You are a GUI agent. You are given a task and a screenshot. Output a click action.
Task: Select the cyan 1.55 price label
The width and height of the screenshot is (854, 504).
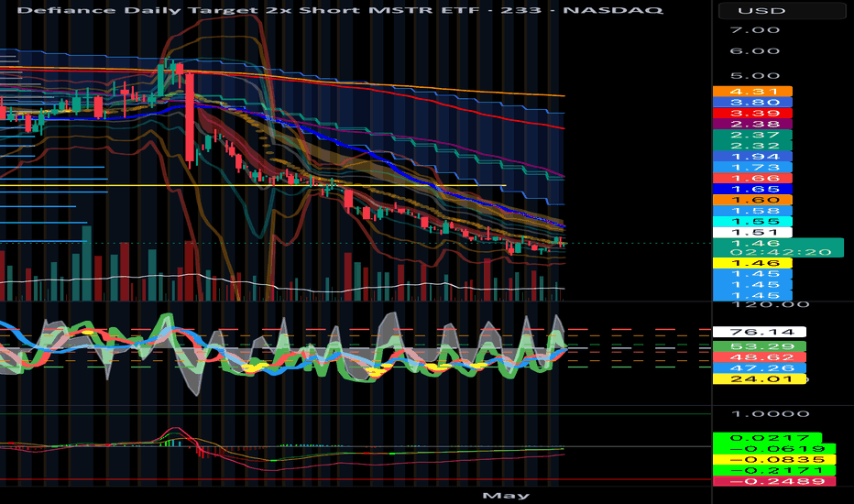[752, 222]
